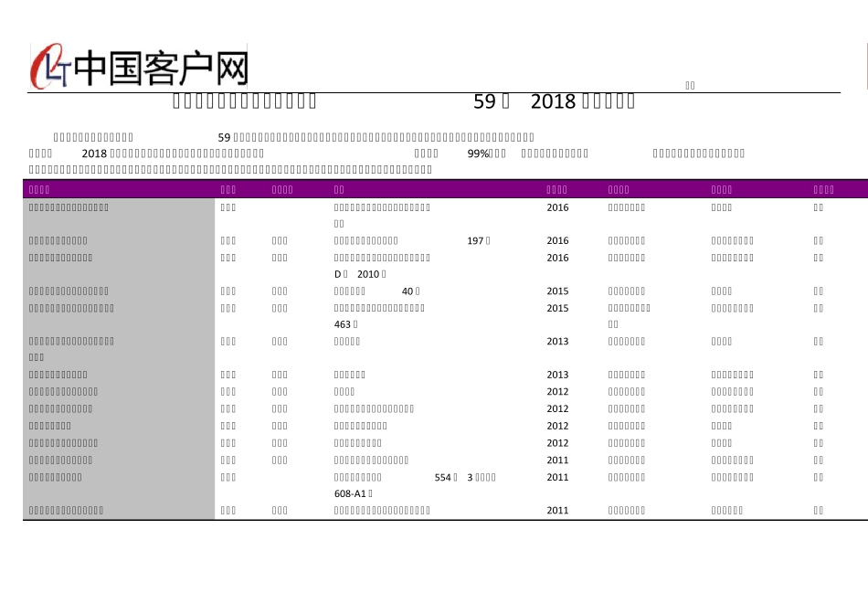Click year 2016 in the row containing D 2010
Screen dimensions: 868x614
[x=557, y=258]
